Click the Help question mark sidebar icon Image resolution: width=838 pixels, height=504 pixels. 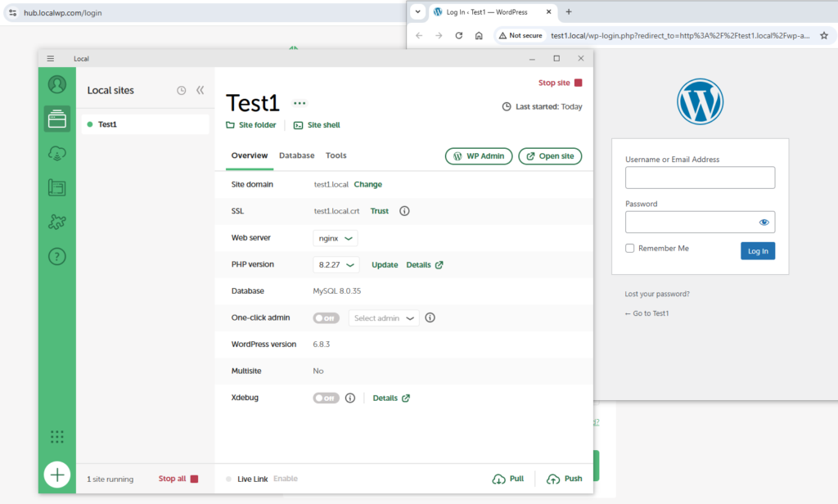click(57, 256)
